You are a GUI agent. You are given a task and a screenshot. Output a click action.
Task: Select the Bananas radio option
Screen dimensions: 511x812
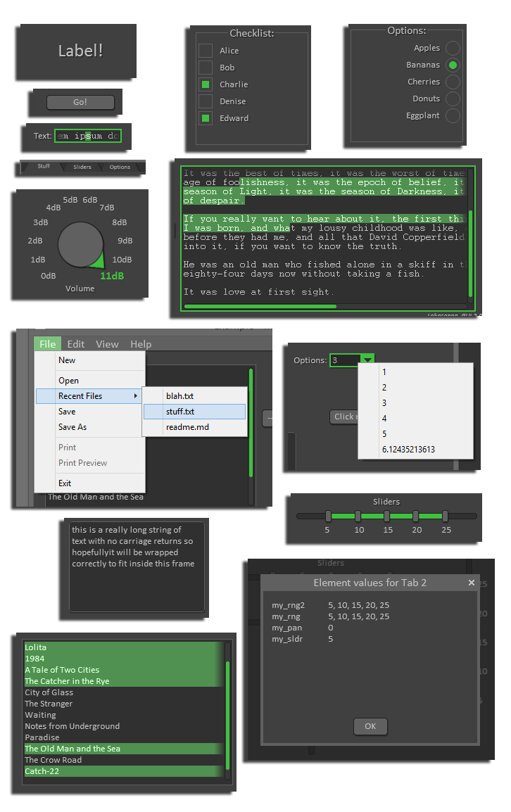tap(453, 65)
